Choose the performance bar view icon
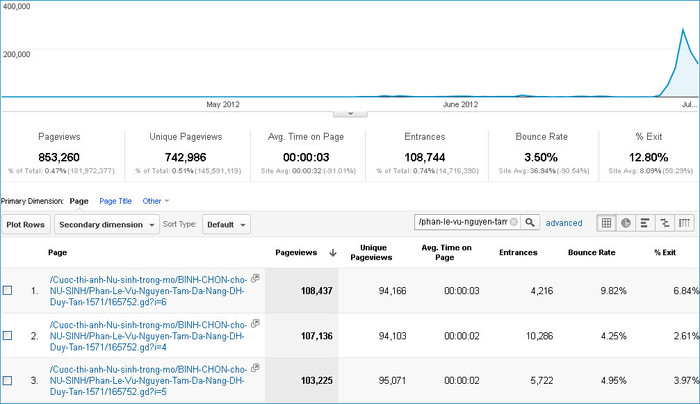This screenshot has height=404, width=700. click(x=645, y=223)
